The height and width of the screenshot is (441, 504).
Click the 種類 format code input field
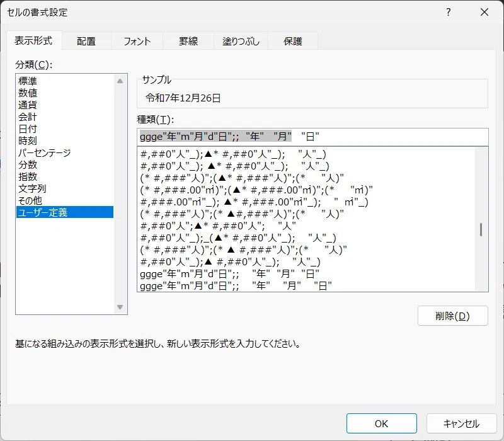[312, 137]
